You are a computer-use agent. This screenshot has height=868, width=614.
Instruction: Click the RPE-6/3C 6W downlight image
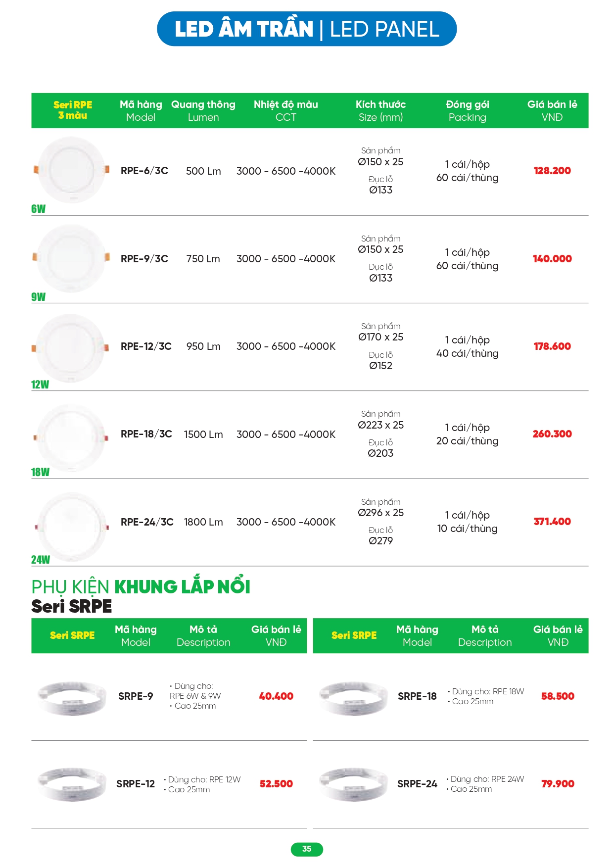pos(71,170)
